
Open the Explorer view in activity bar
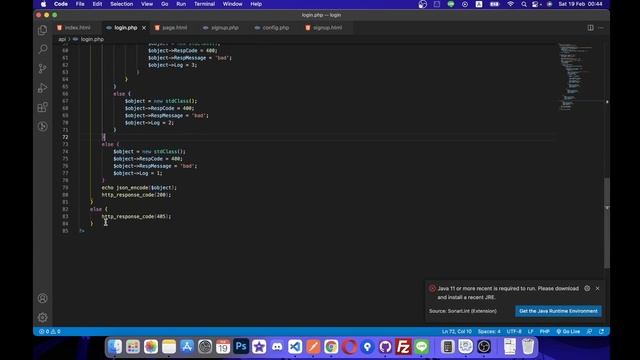coord(42,30)
